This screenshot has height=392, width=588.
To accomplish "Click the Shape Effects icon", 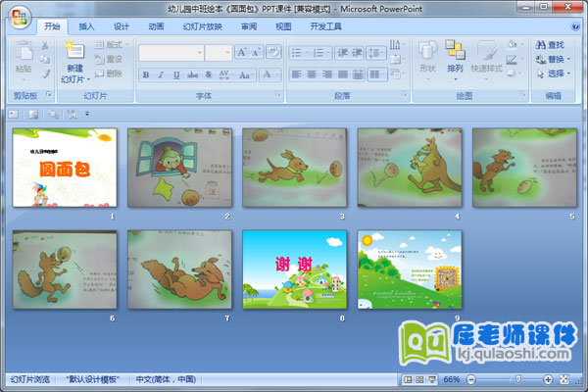I will [x=513, y=73].
